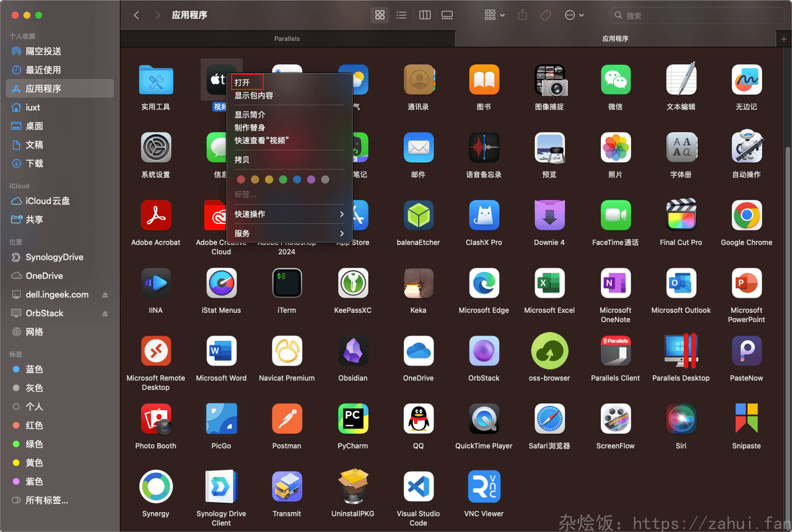The width and height of the screenshot is (792, 532).
Task: Select the IINA player icon
Action: click(x=156, y=284)
